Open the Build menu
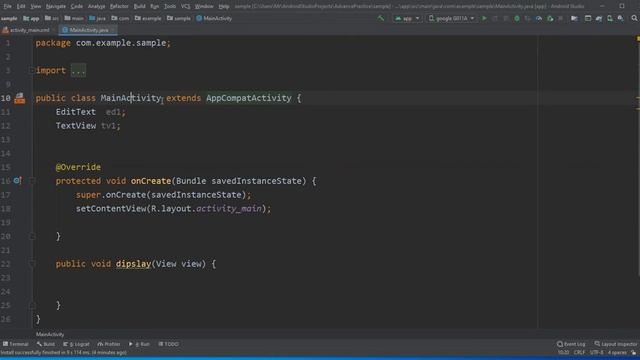640x360 pixels. [x=139, y=6]
